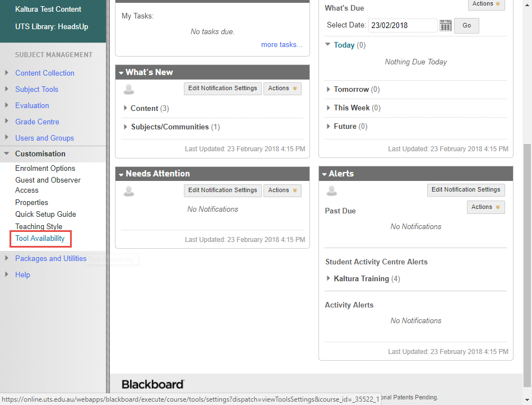Open UTS Library: HeadsUp link

tap(52, 26)
